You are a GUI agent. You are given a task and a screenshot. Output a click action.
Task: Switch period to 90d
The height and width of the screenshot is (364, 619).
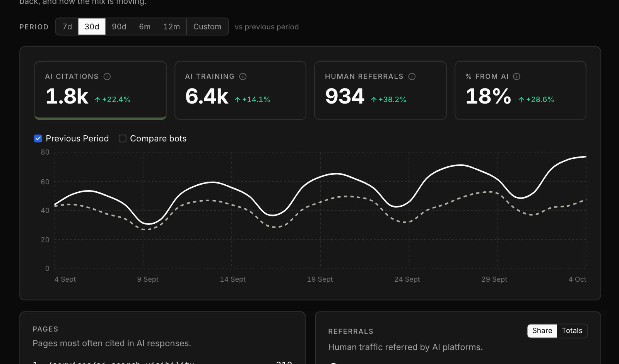tap(119, 27)
